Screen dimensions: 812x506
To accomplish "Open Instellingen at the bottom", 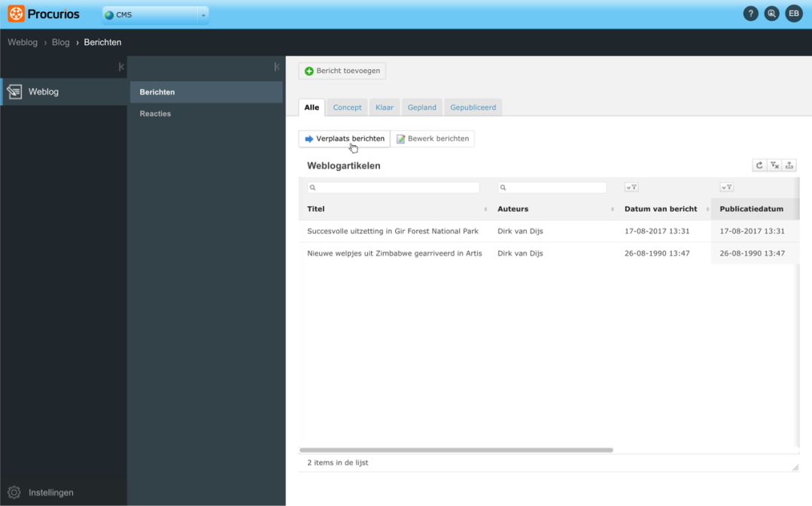I will click(x=50, y=492).
